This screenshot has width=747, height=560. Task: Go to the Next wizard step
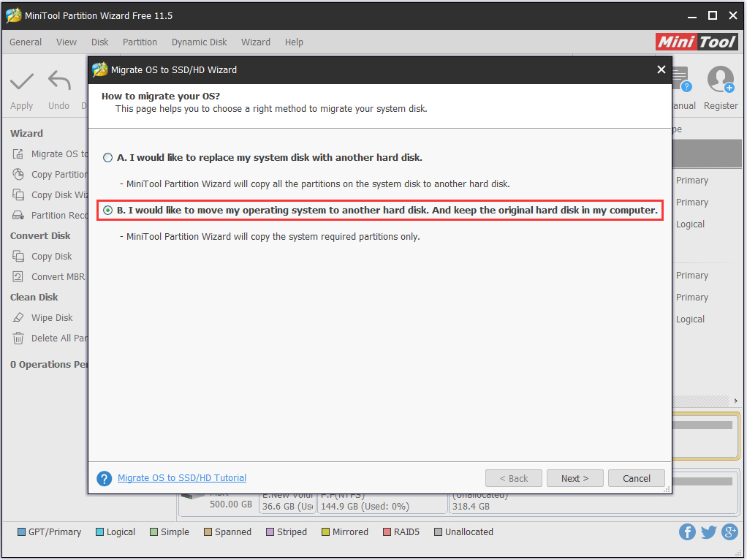click(x=575, y=479)
